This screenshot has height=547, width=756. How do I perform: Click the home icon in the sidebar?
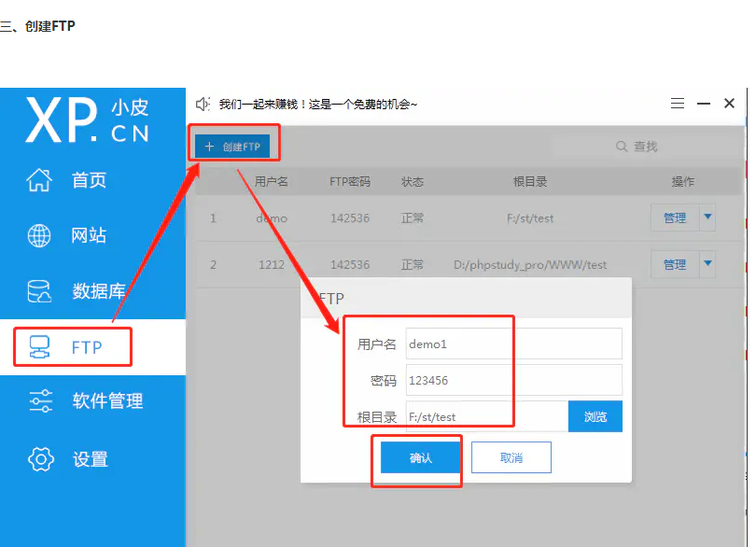[39, 180]
